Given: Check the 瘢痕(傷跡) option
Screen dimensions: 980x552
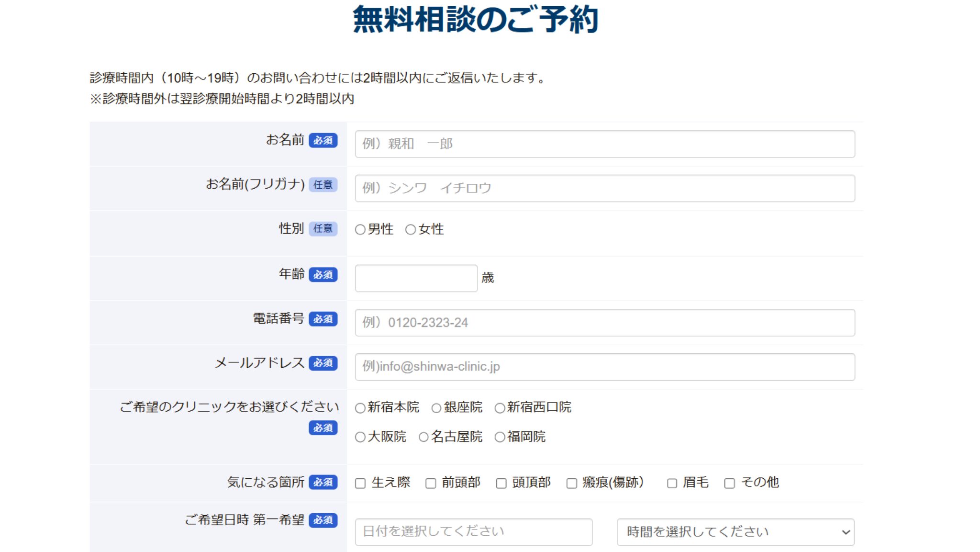Looking at the screenshot, I should point(571,484).
